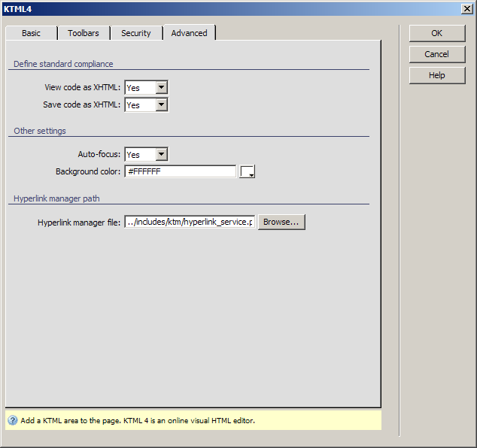Click the 'Auto-focus:' label

99,154
